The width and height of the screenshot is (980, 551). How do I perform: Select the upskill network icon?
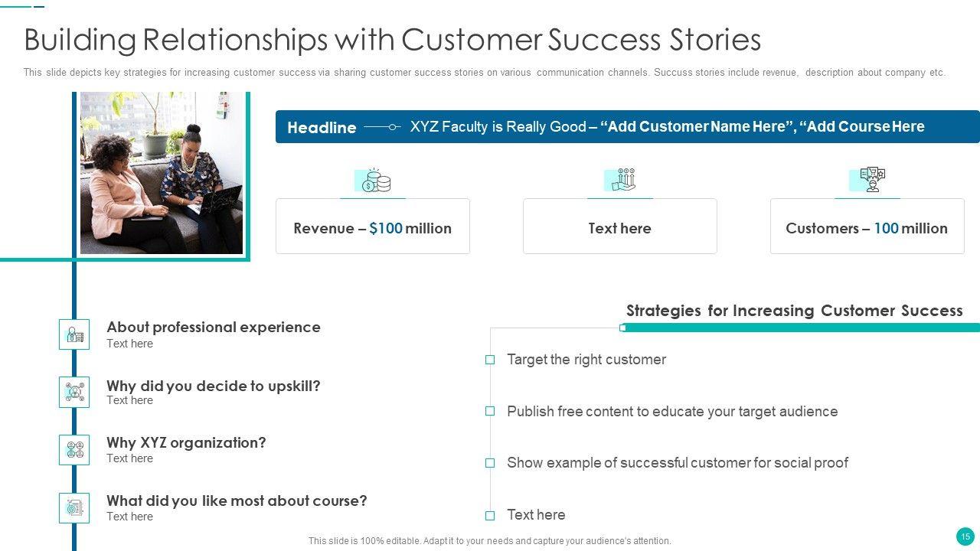click(74, 392)
